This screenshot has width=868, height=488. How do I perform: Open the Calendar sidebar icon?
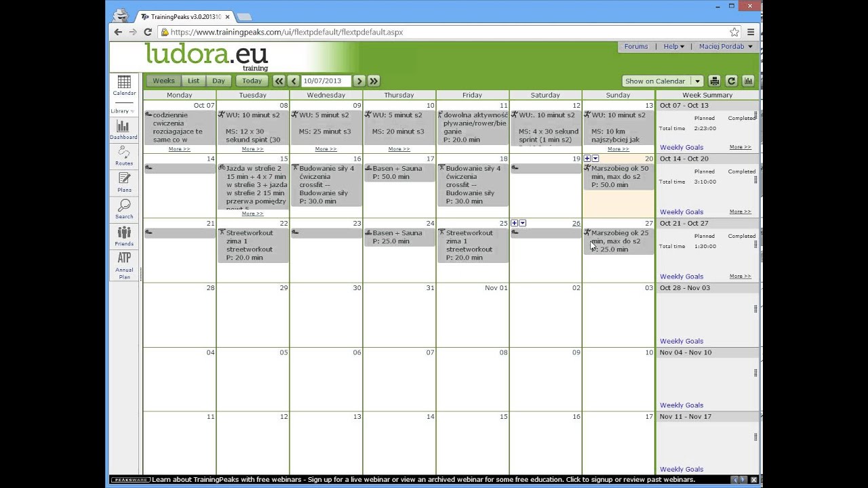(124, 85)
